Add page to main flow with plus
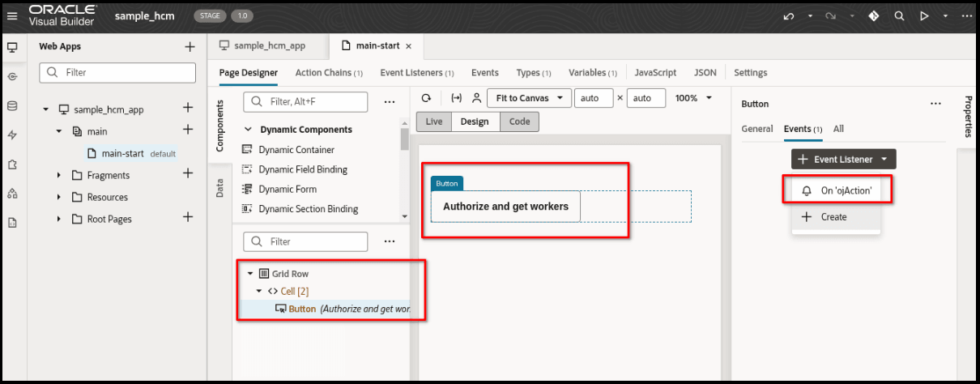 click(188, 130)
